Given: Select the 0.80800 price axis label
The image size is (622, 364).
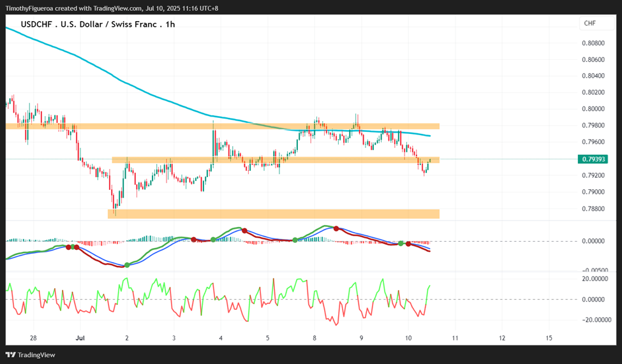Looking at the screenshot, I should pyautogui.click(x=593, y=43).
